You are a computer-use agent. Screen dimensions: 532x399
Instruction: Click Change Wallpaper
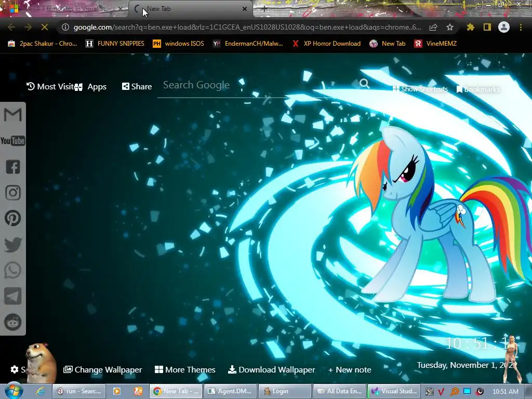tap(103, 369)
